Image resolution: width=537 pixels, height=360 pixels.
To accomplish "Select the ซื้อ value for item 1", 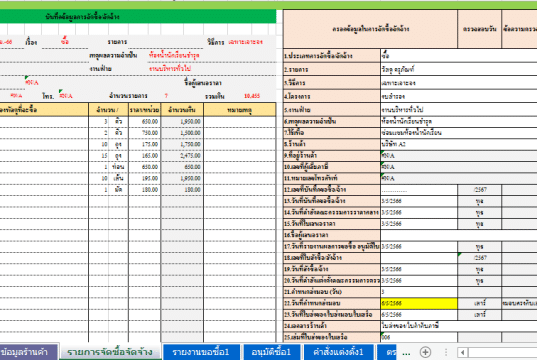I will [459, 55].
